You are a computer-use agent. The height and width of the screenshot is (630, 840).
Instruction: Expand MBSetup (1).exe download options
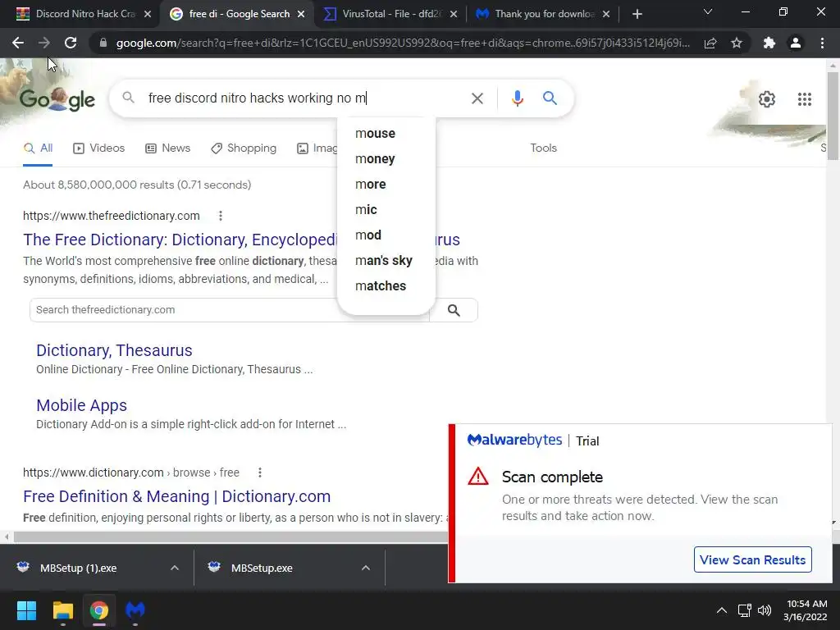coord(175,568)
